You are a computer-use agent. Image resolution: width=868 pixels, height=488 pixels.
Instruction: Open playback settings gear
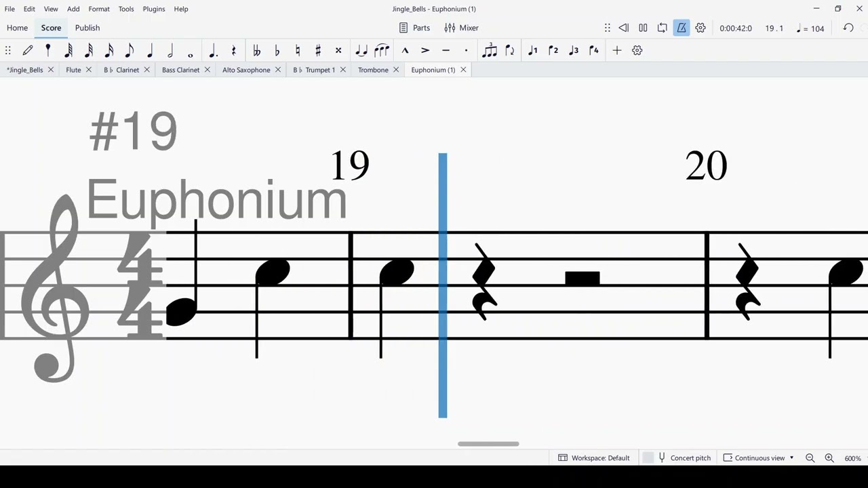point(701,28)
